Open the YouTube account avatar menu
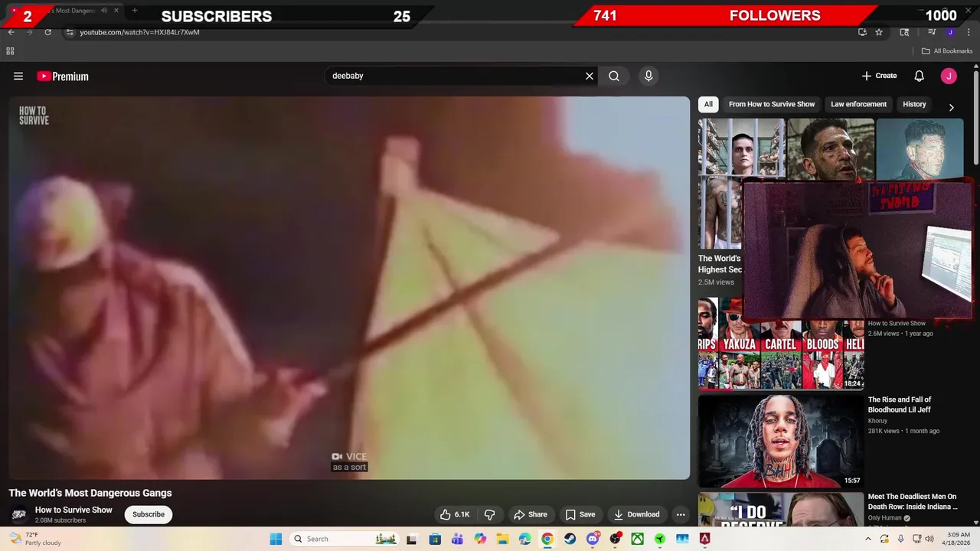 [949, 76]
